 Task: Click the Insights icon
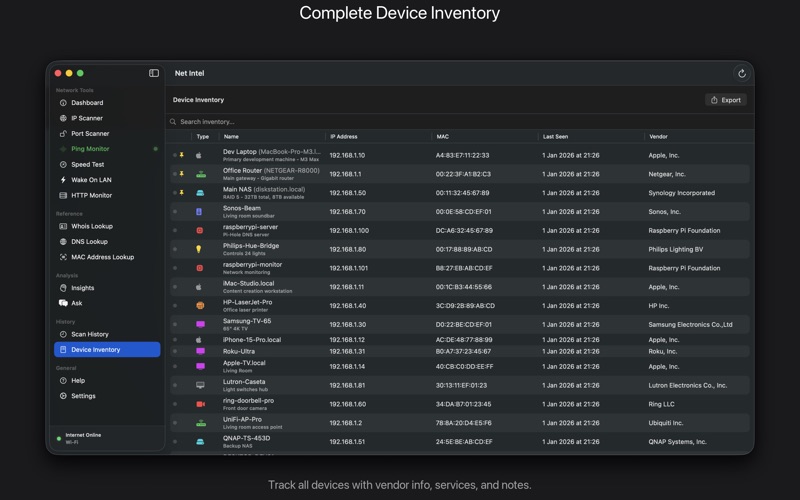[63, 288]
